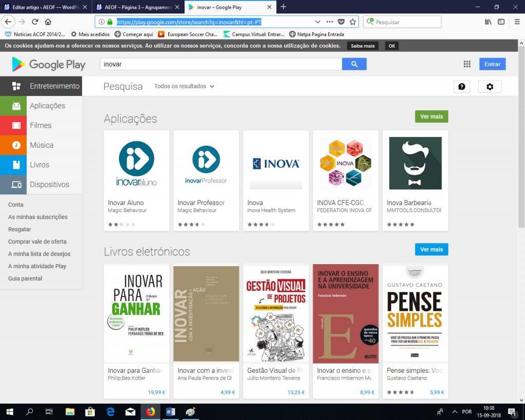Image resolution: width=525 pixels, height=420 pixels.
Task: Bookmark this page with the star icon
Action: coord(353,22)
